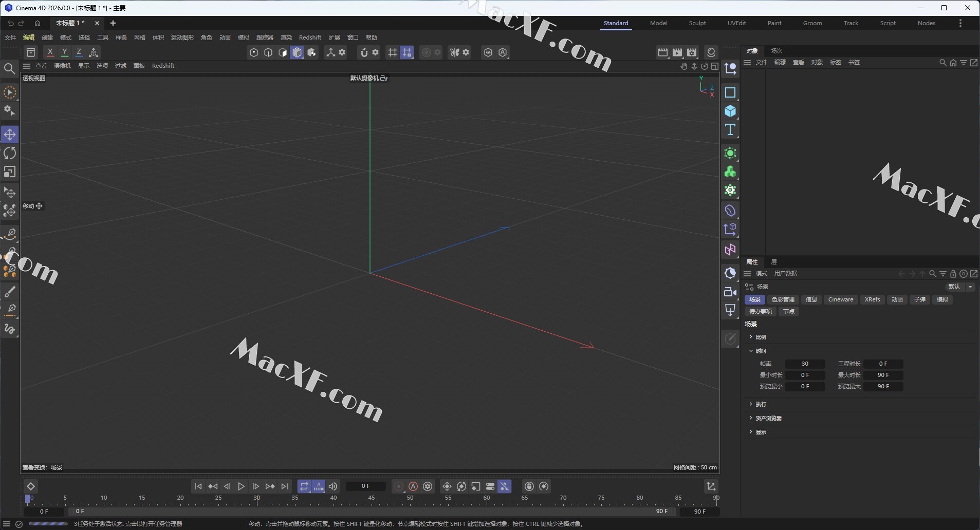Screen dimensions: 980x530
Task: Click the 帧率 field showing 30
Action: pos(805,364)
